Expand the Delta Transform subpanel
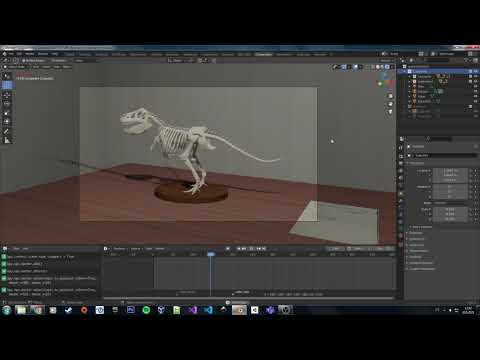 [422, 227]
